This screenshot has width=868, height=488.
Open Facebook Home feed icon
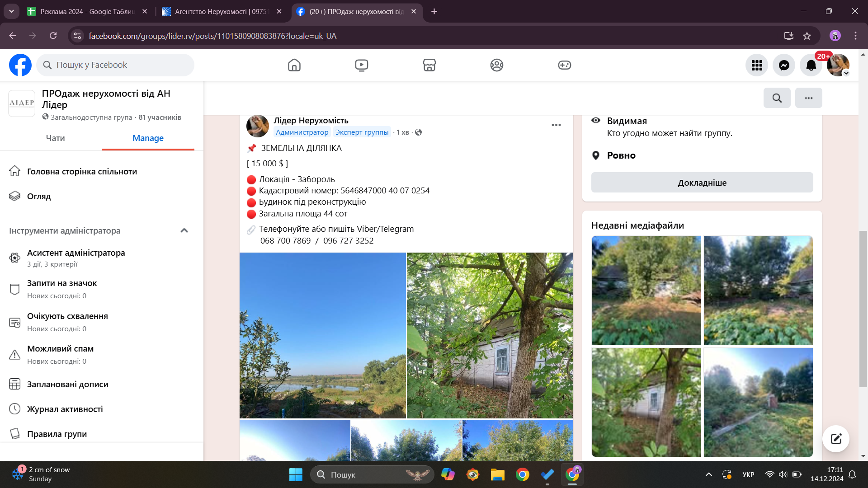pyautogui.click(x=294, y=65)
